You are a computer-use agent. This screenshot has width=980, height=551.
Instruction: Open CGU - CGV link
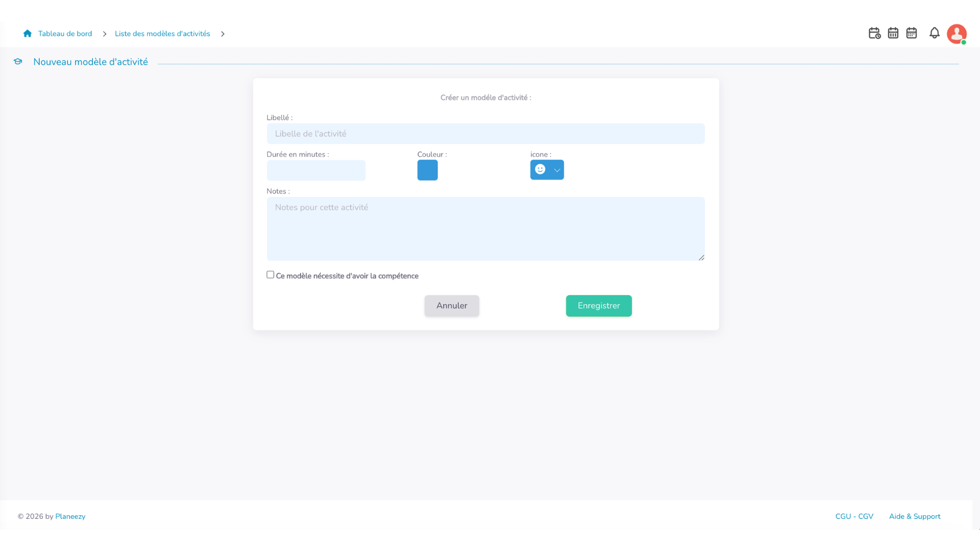[x=854, y=516]
